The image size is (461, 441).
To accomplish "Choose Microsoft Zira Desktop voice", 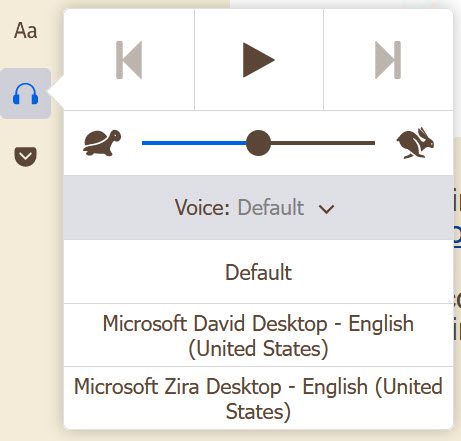I will click(x=258, y=398).
